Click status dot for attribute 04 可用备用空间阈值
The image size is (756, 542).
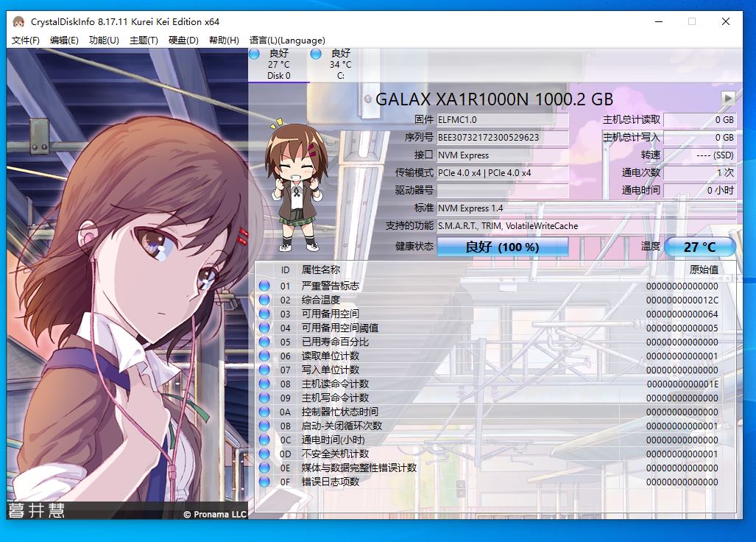point(264,328)
